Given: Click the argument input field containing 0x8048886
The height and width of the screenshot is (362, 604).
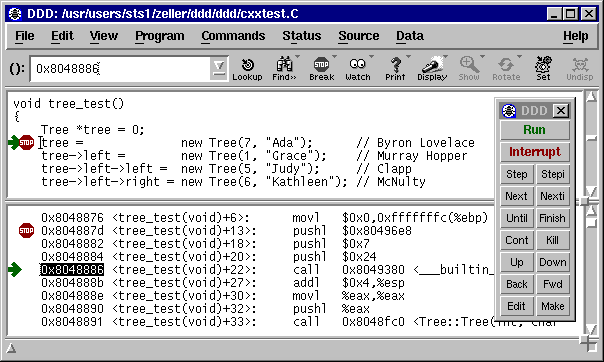Looking at the screenshot, I should [x=120, y=69].
